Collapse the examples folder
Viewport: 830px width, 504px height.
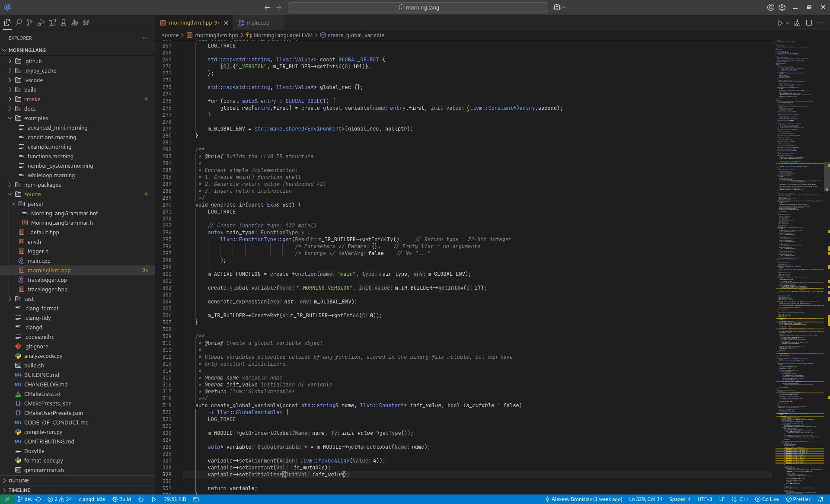tap(36, 118)
